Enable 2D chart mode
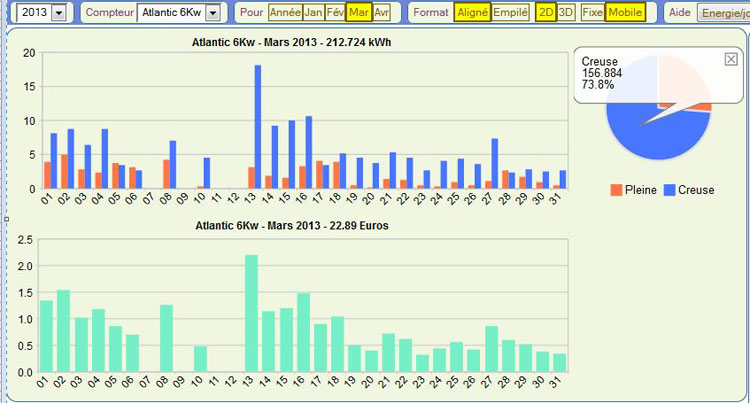This screenshot has width=750, height=403. tap(546, 13)
